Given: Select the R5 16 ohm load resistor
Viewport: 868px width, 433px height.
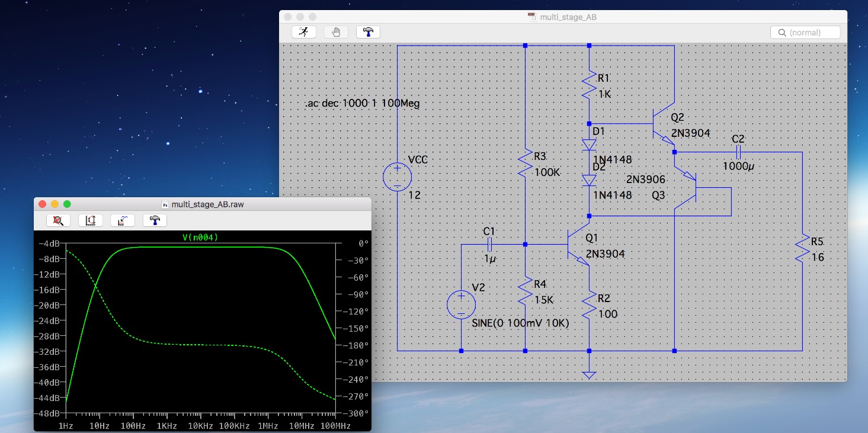Looking at the screenshot, I should point(802,249).
